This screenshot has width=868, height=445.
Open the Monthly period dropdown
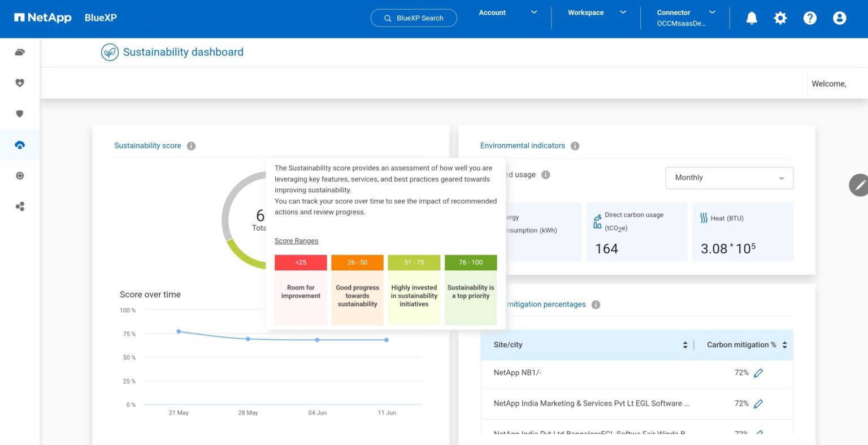(730, 178)
